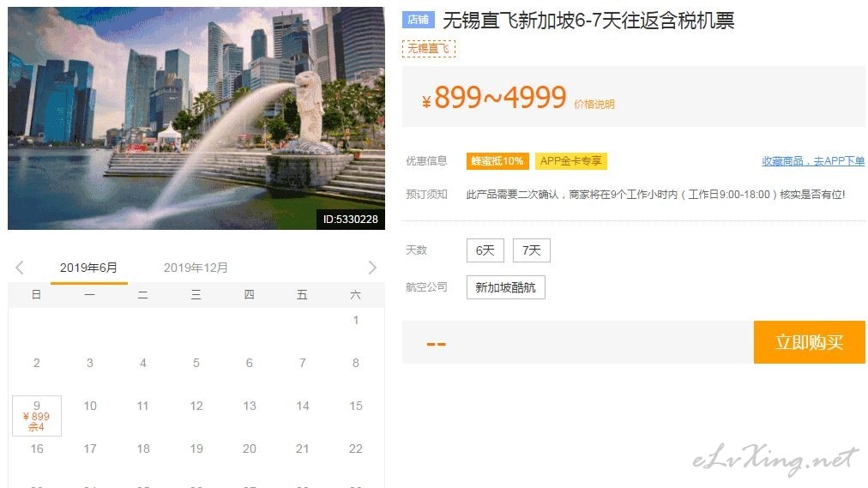
Task: Select the 7天 duration option
Action: point(532,250)
